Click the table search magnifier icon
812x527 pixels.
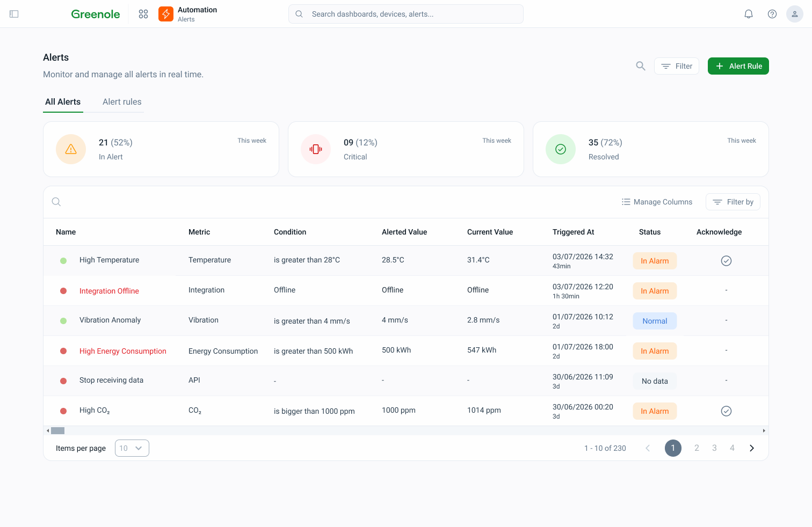click(56, 202)
